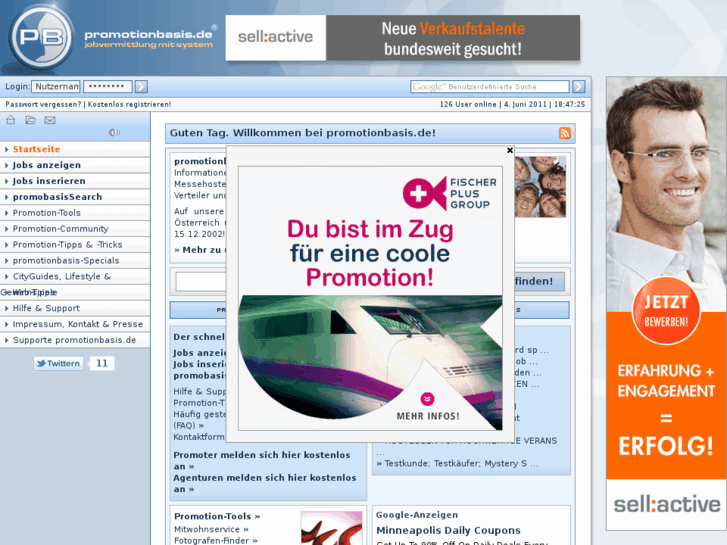This screenshot has width=727, height=545.
Task: Expand the Impressum, Kontakt & Presse arrow
Action: click(x=6, y=324)
